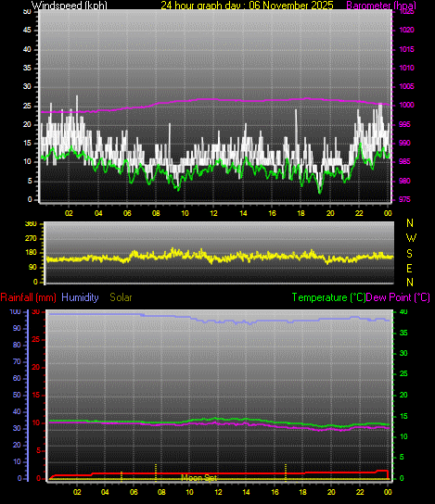
Task: Click the 45 value on windspeed axis
Action: point(27,31)
